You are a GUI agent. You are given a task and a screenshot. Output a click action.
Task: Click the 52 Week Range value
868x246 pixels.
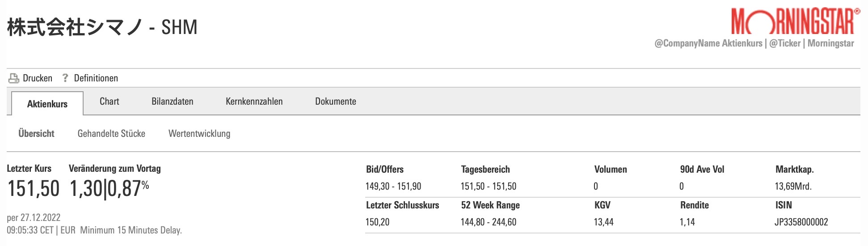click(x=488, y=222)
